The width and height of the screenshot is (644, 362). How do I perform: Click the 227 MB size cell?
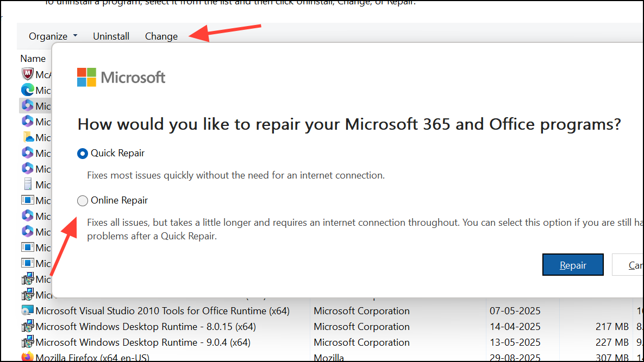(612, 342)
